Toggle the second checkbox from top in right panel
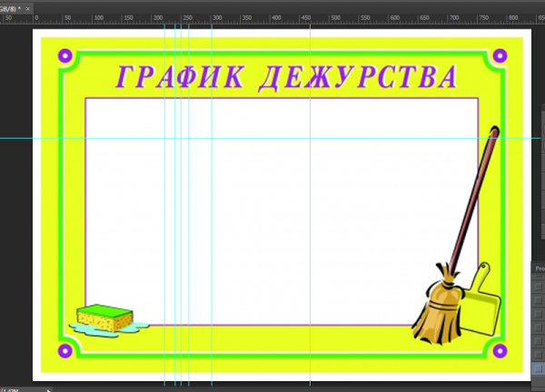 pos(538,299)
